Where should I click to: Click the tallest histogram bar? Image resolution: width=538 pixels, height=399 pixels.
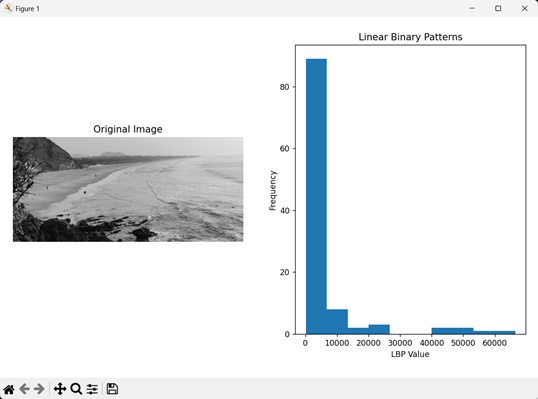[316, 196]
